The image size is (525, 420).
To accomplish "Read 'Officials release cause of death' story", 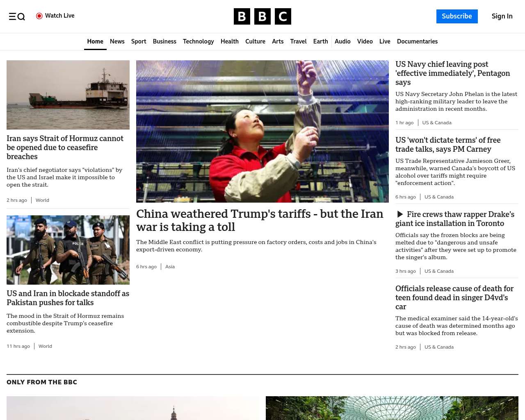I will (454, 298).
